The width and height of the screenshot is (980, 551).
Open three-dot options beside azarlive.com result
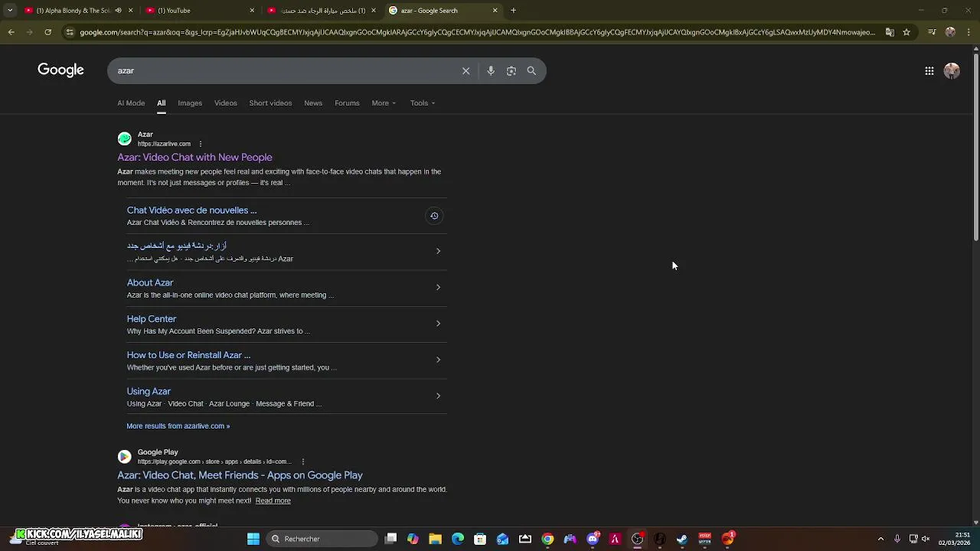tap(201, 144)
